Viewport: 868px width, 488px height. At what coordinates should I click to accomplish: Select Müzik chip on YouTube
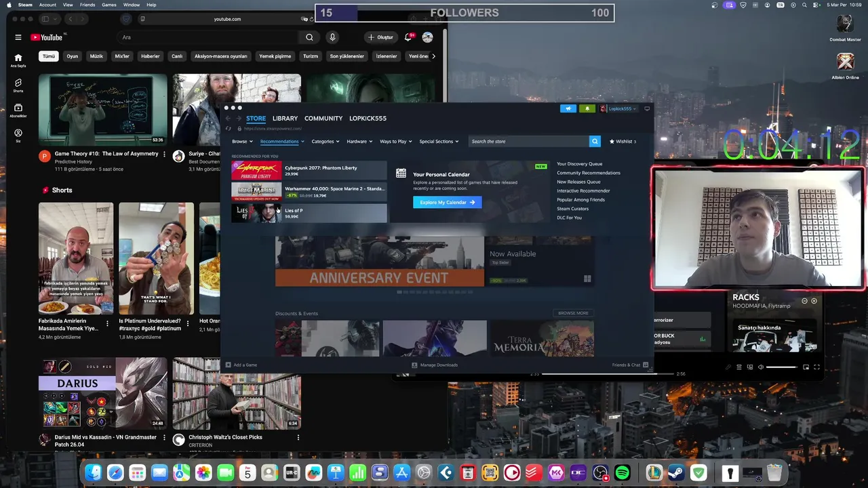click(x=96, y=56)
